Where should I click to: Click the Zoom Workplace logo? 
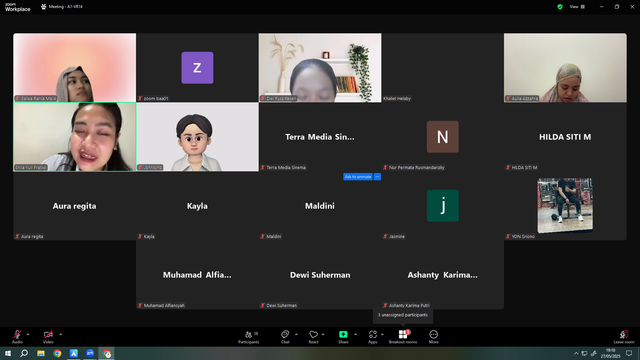[18, 7]
